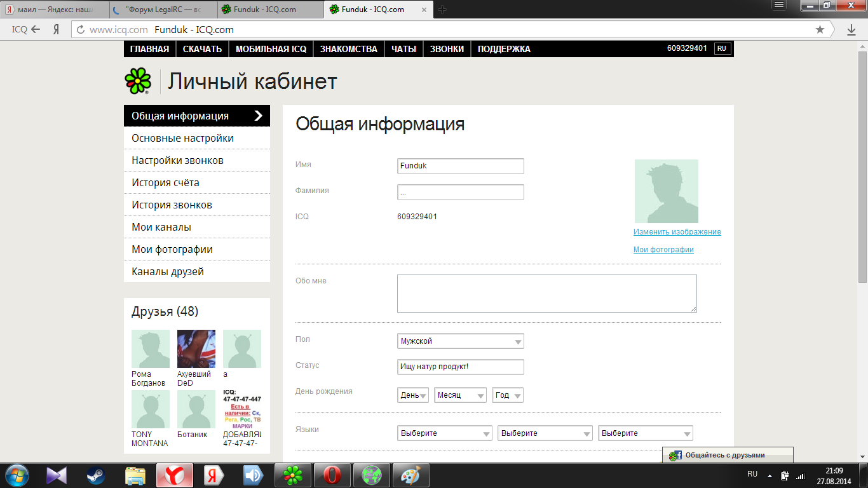The width and height of the screenshot is (868, 488).
Task: Open downloads via the arrow icon
Action: click(x=851, y=29)
